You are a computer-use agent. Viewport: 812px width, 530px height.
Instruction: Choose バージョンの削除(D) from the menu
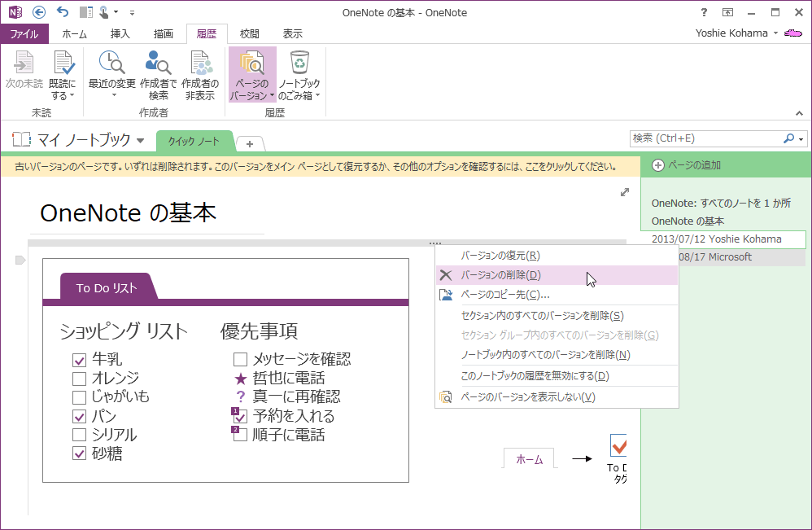coord(557,275)
